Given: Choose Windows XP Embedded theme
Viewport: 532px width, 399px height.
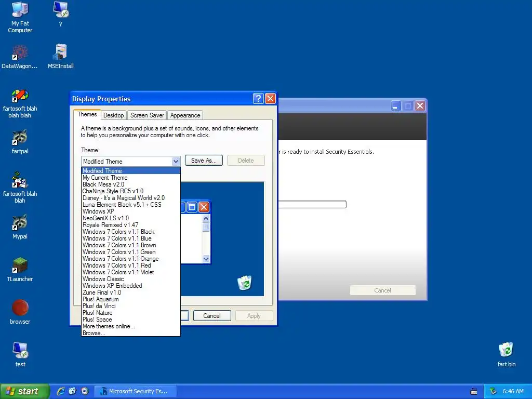Looking at the screenshot, I should 131,286.
